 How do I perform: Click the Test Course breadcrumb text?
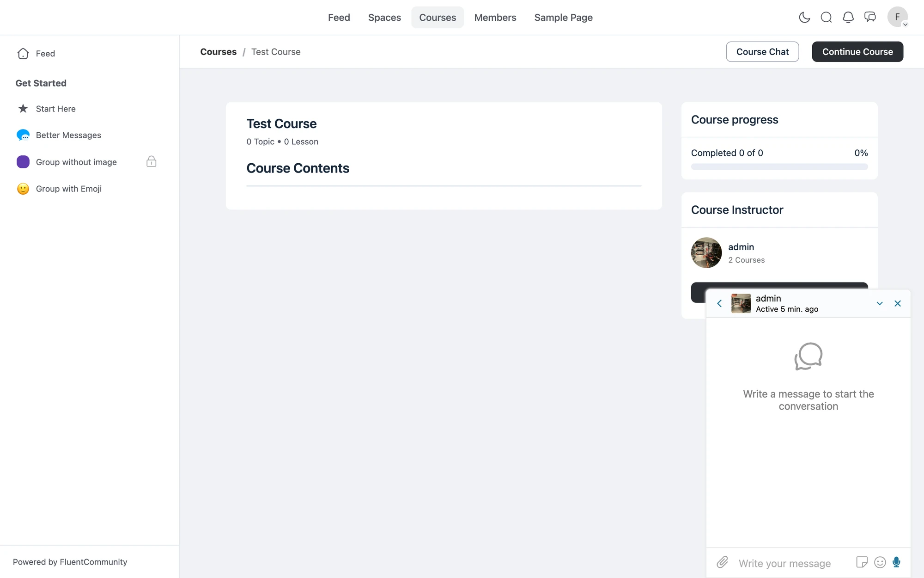tap(276, 52)
